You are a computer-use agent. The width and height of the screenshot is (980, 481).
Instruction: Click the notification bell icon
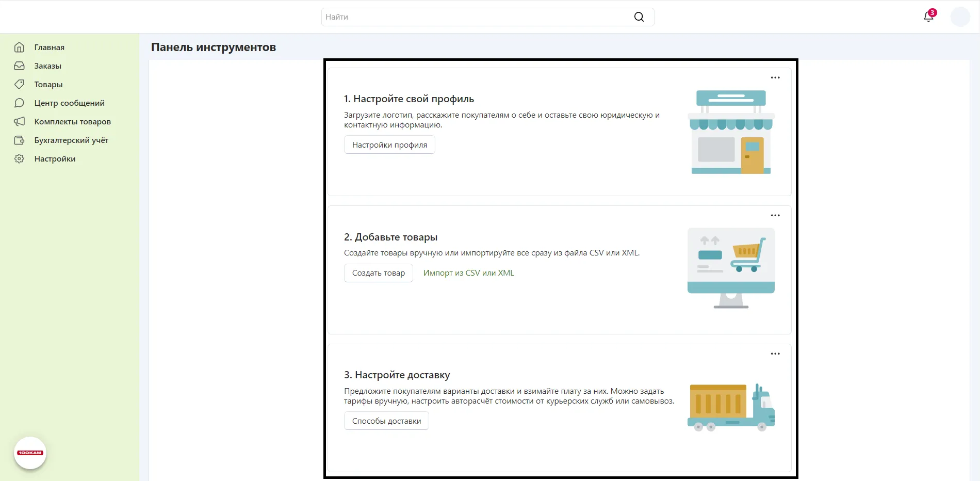[928, 17]
